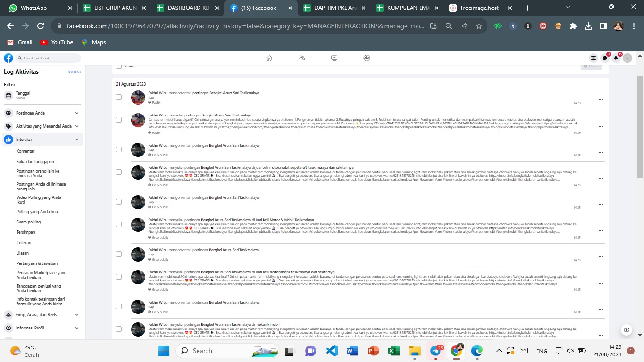
Task: Click the new message compose icon
Action: pos(626,330)
